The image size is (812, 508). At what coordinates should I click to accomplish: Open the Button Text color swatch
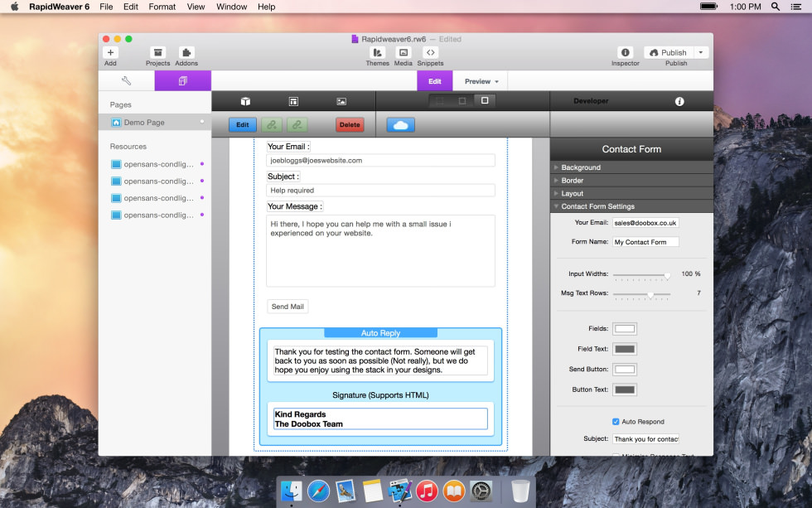tap(625, 389)
